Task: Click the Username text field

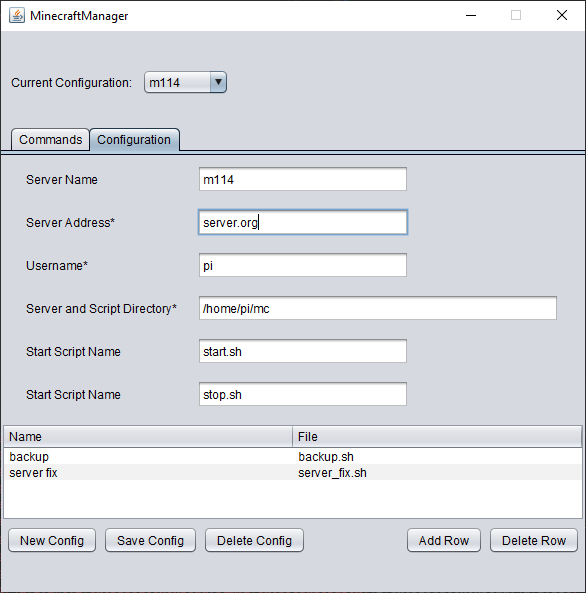Action: [x=303, y=265]
